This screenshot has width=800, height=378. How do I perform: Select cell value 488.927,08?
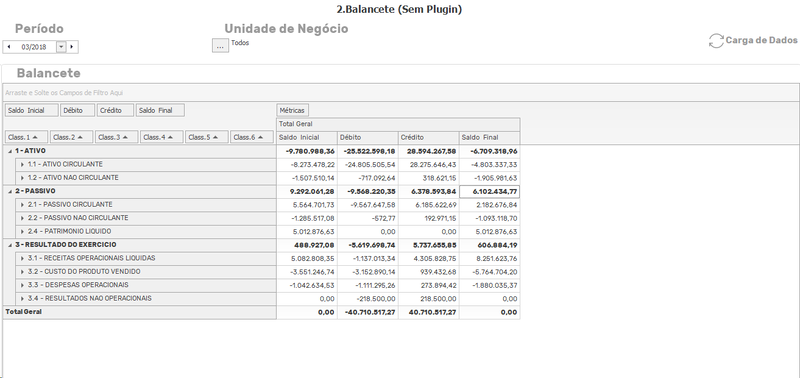tap(307, 245)
